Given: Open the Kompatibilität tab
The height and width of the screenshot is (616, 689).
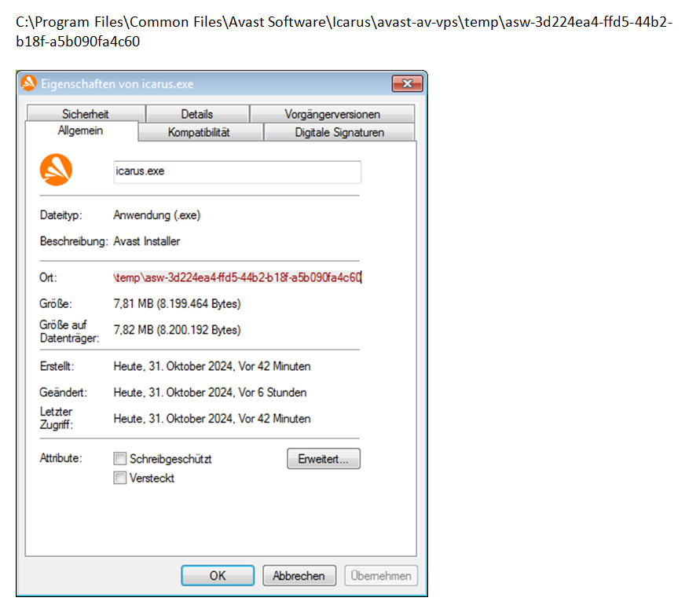Looking at the screenshot, I should click(x=200, y=132).
